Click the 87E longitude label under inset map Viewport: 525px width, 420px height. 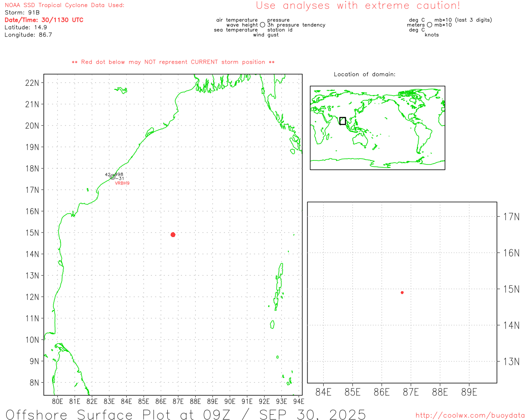(x=411, y=392)
